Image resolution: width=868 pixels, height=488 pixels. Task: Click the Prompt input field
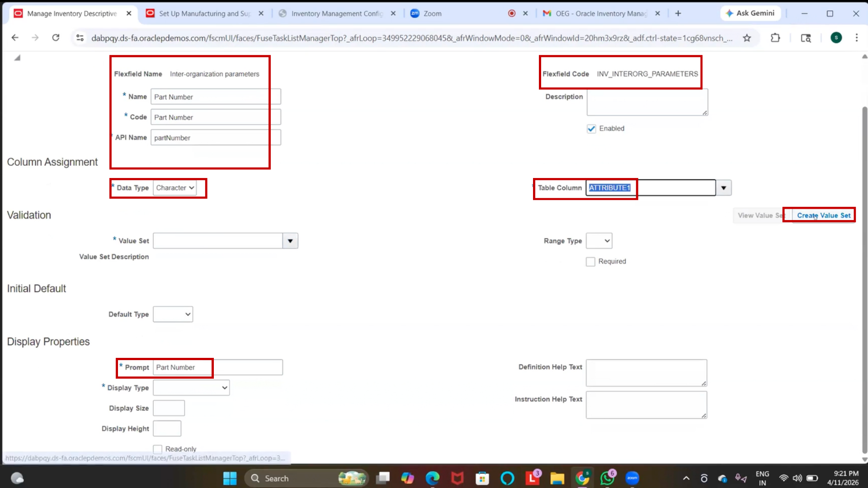click(x=218, y=367)
